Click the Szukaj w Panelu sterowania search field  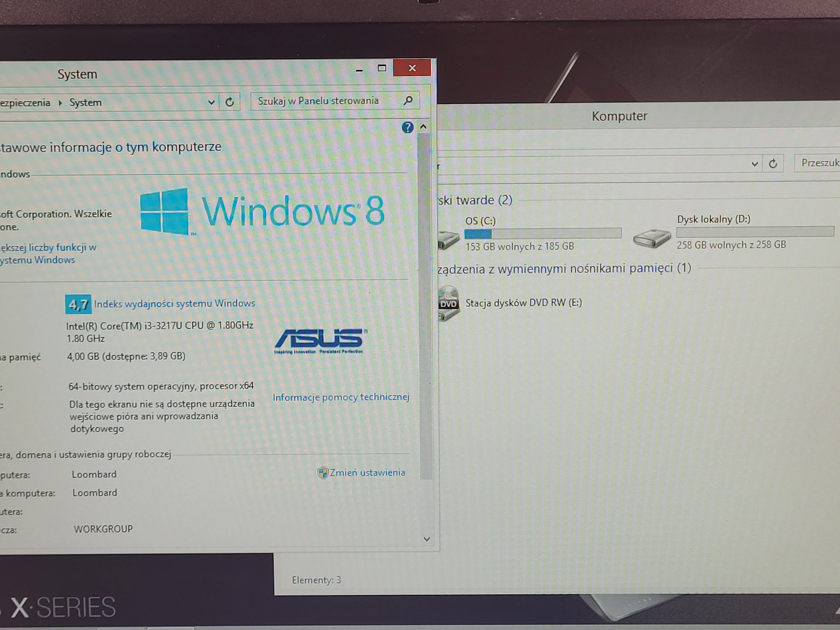point(335,101)
